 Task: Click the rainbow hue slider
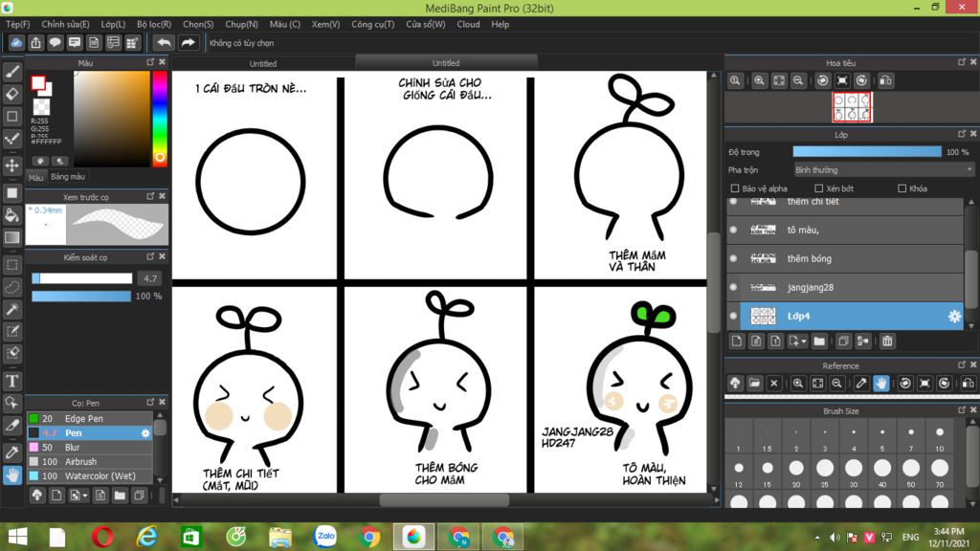click(x=160, y=118)
